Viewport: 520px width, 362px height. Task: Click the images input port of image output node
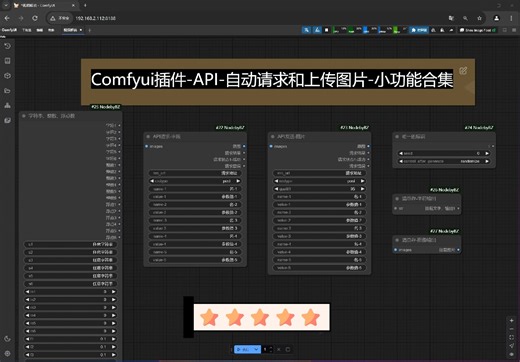396,250
